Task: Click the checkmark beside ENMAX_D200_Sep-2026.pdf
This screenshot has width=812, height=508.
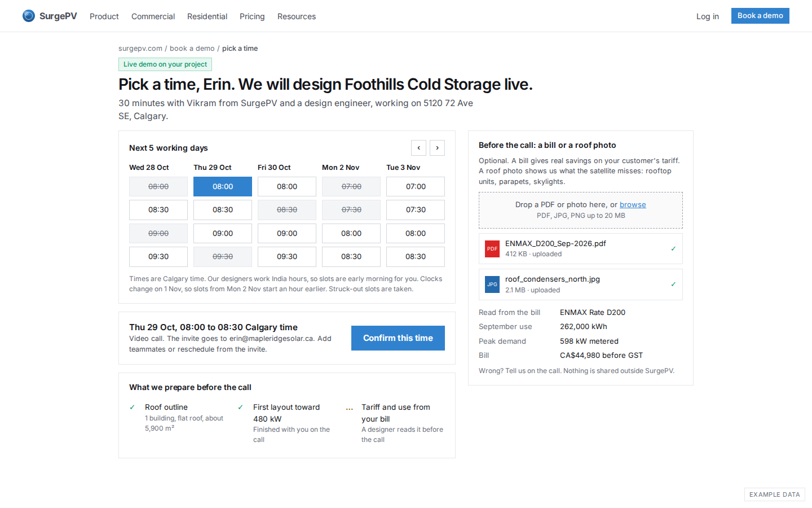Action: [673, 249]
